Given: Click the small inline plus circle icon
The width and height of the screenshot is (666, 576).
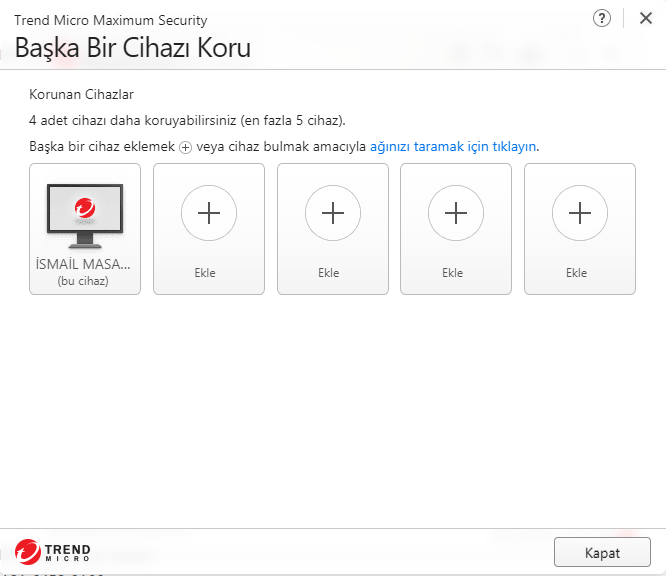Looking at the screenshot, I should pyautogui.click(x=185, y=147).
